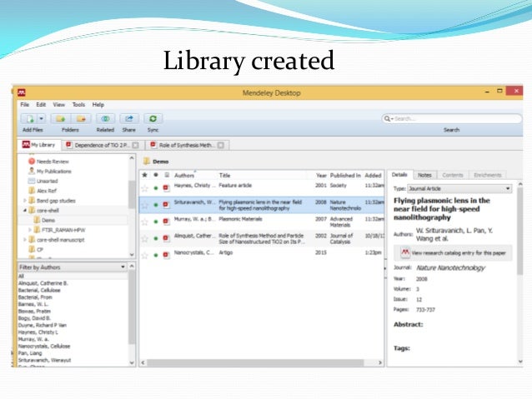Viewport: 532px width, 399px height.
Task: Open the View menu
Action: tap(58, 104)
